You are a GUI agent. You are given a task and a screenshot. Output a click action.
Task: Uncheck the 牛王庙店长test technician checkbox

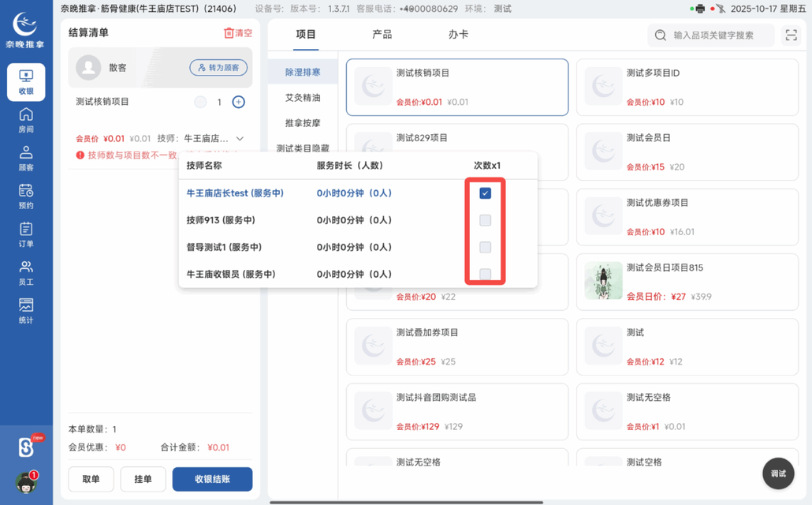[485, 193]
